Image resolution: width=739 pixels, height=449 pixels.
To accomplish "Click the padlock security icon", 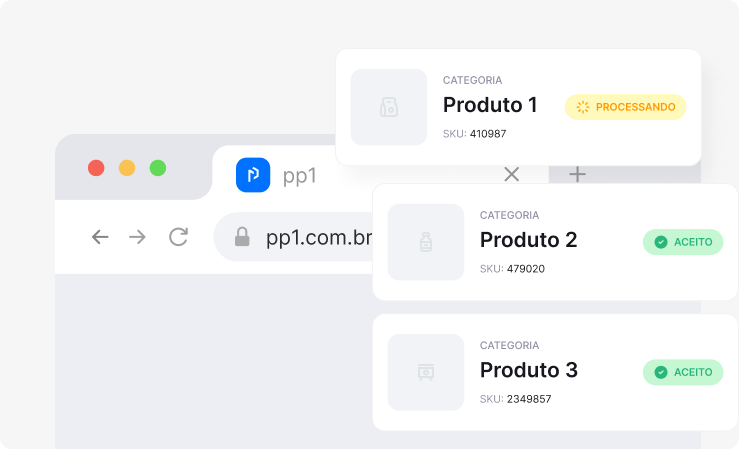I will click(242, 237).
